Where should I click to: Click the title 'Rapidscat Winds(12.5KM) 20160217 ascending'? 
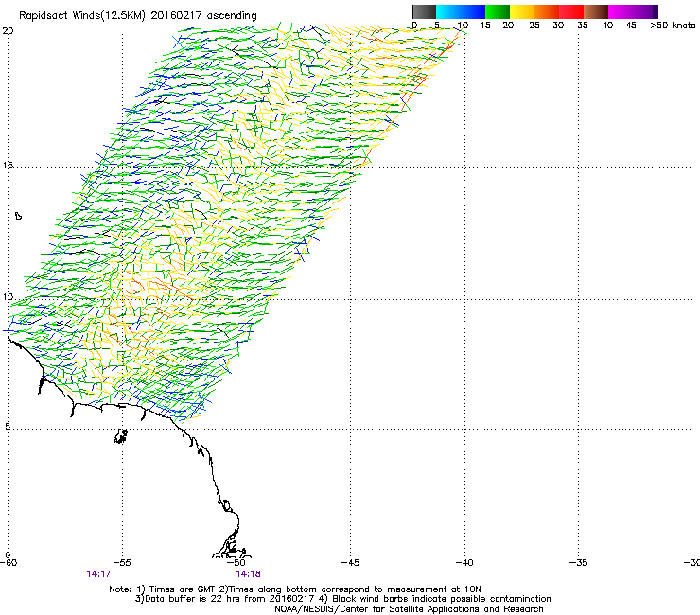click(x=138, y=16)
